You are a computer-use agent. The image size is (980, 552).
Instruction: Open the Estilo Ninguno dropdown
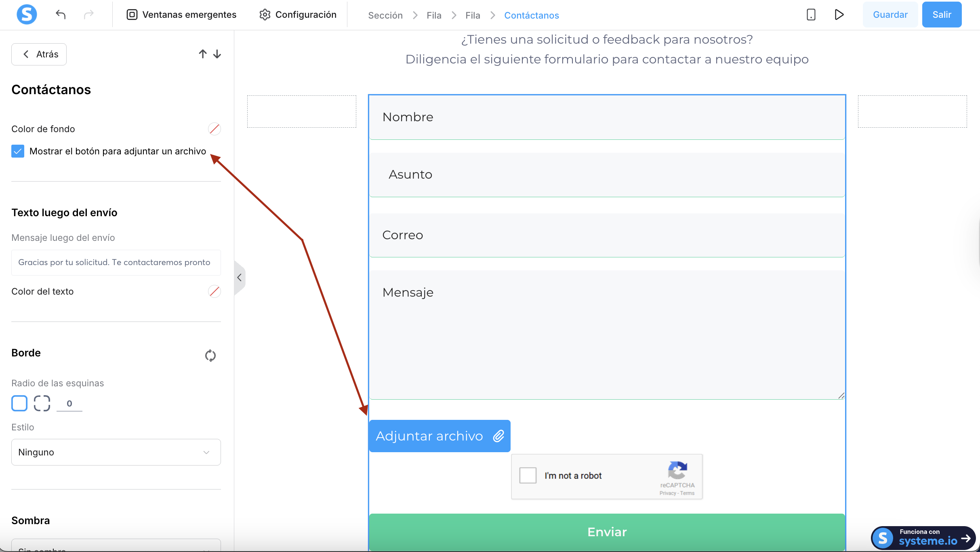click(116, 452)
